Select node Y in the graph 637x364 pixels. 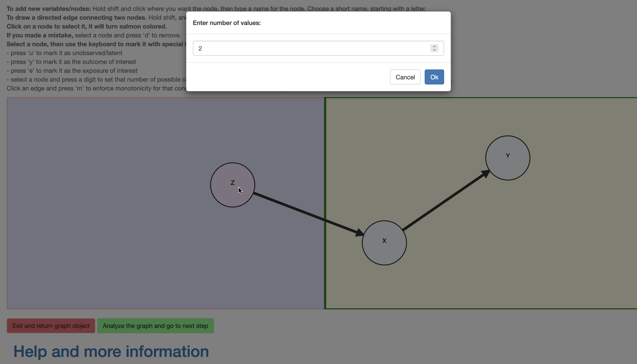click(x=508, y=158)
